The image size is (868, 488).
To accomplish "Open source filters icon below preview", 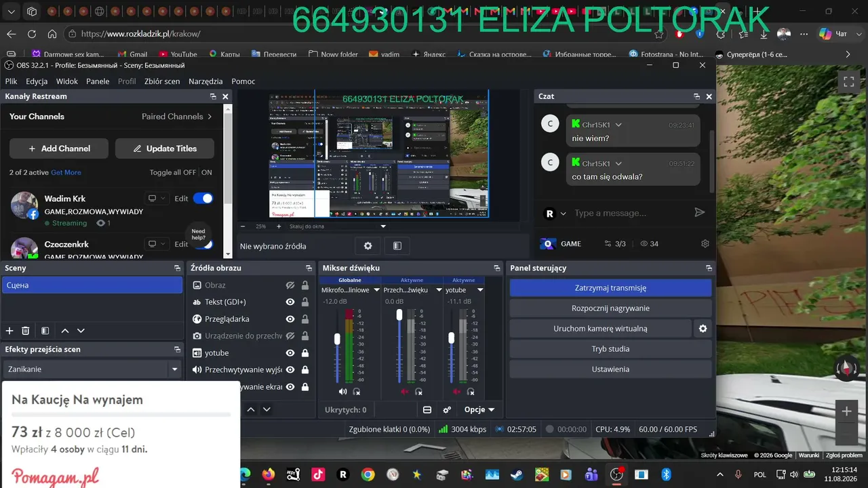I will tap(397, 246).
